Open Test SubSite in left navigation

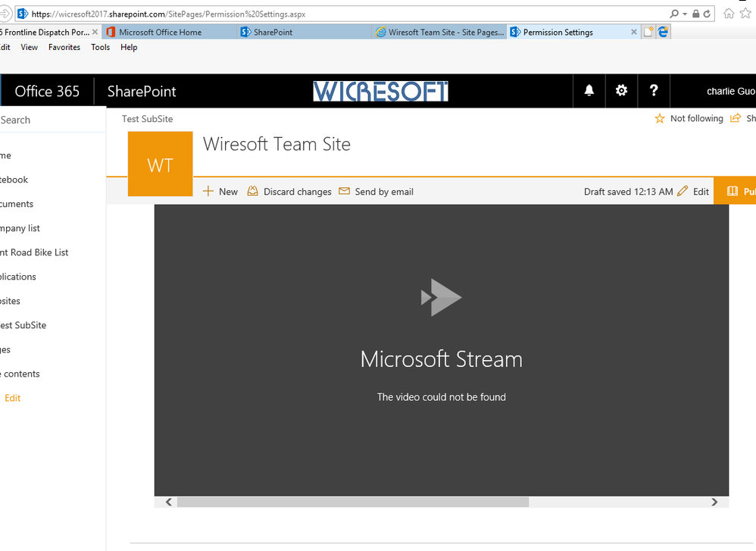click(23, 325)
